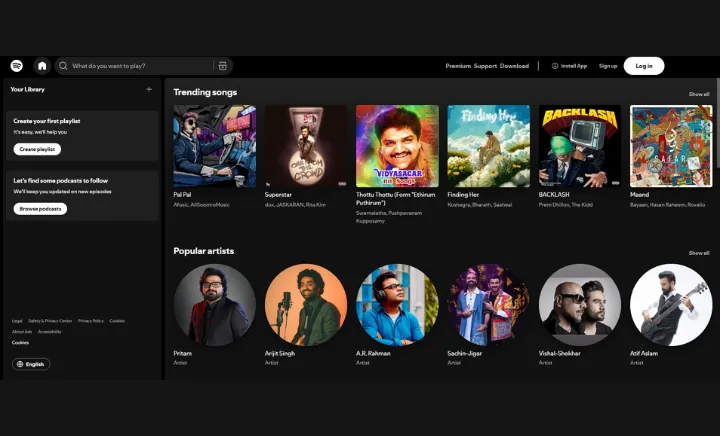Click the Thottu Thottu song title
720x436 pixels.
[x=396, y=199]
